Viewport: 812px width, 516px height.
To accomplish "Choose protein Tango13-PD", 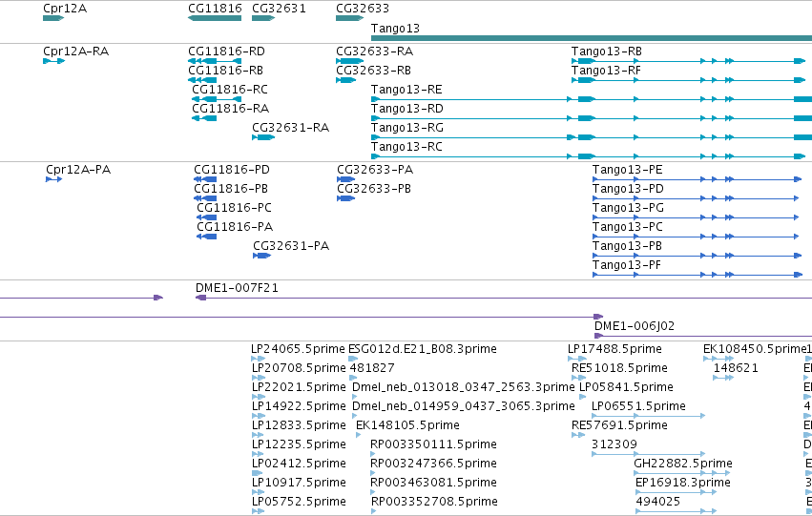I will pos(628,189).
